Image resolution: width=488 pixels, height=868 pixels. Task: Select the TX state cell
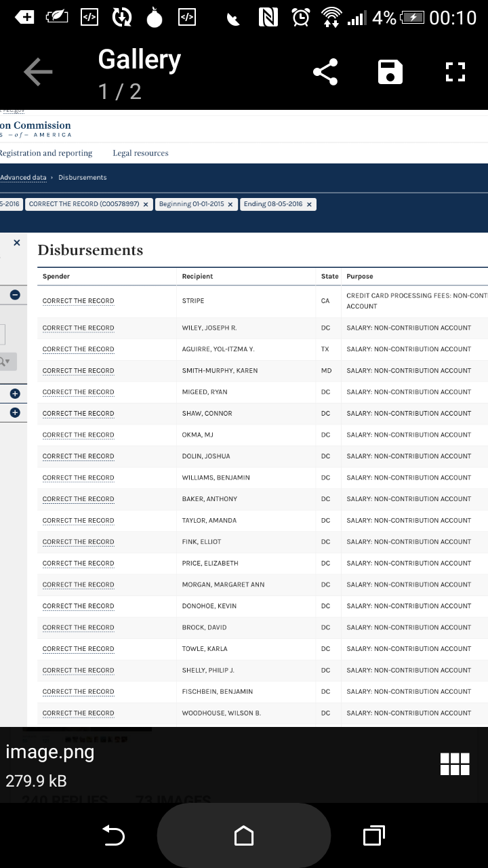click(x=325, y=349)
